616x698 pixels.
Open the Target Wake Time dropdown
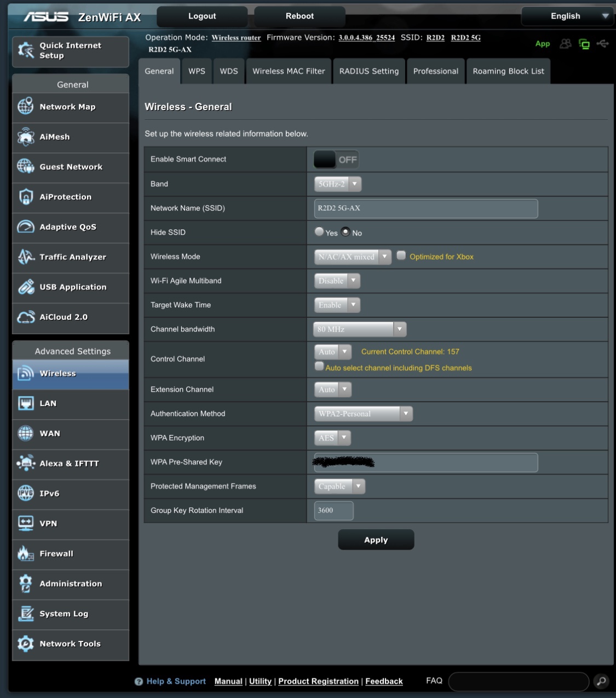tap(337, 305)
